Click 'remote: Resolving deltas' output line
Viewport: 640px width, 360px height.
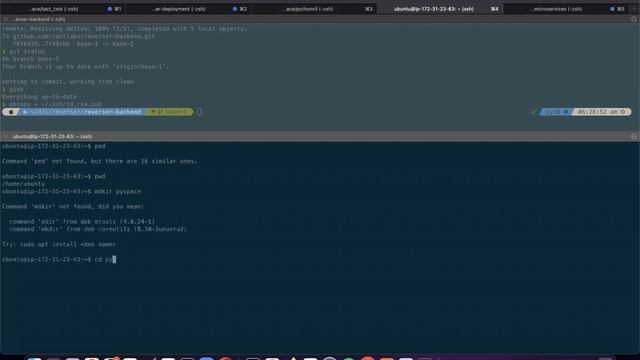click(x=124, y=29)
